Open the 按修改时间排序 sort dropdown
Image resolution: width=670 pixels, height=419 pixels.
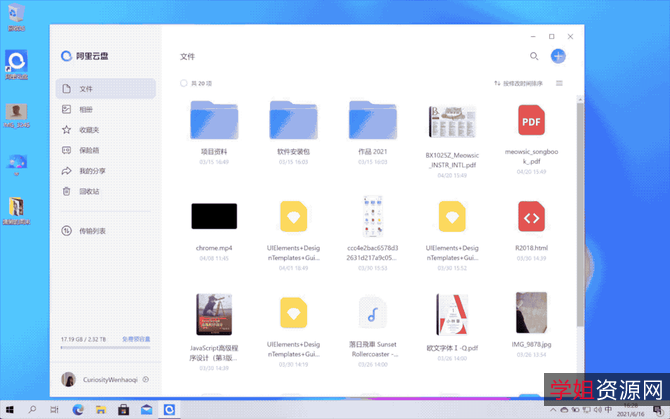(519, 83)
